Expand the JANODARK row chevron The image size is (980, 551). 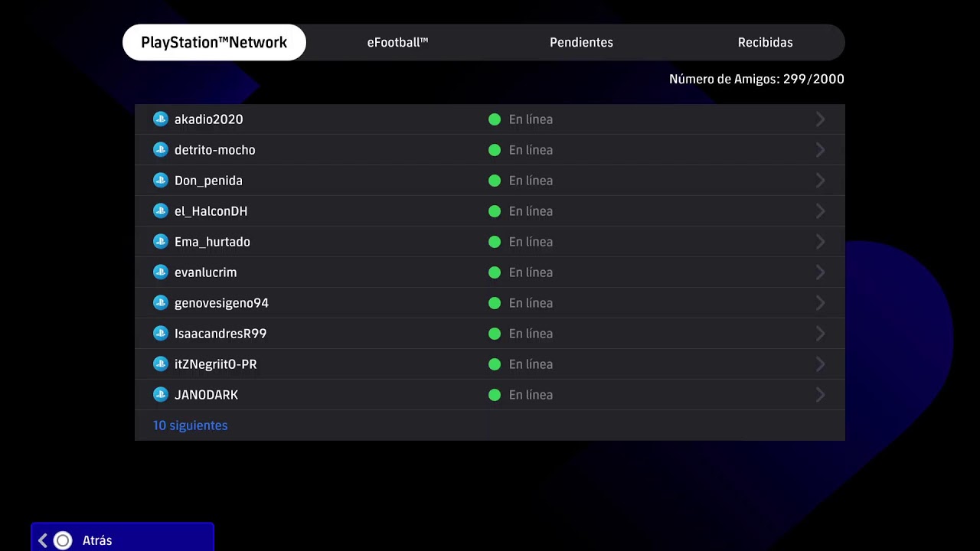pos(820,395)
